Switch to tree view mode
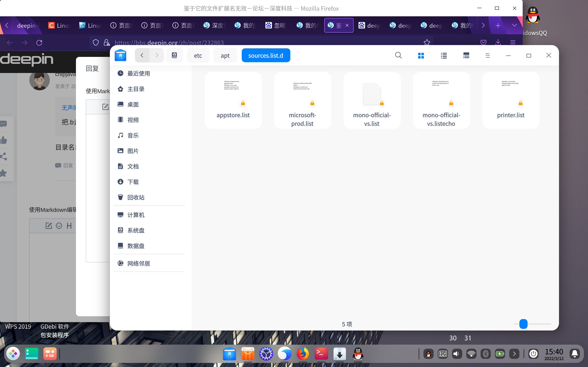 pos(466,56)
